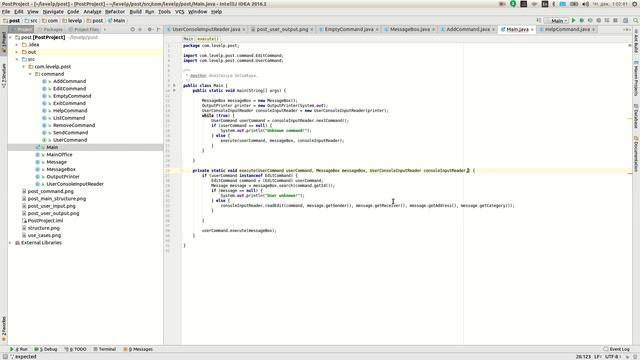Image resolution: width=640 pixels, height=360 pixels.
Task: Collapse the src folder
Action: tap(17, 59)
